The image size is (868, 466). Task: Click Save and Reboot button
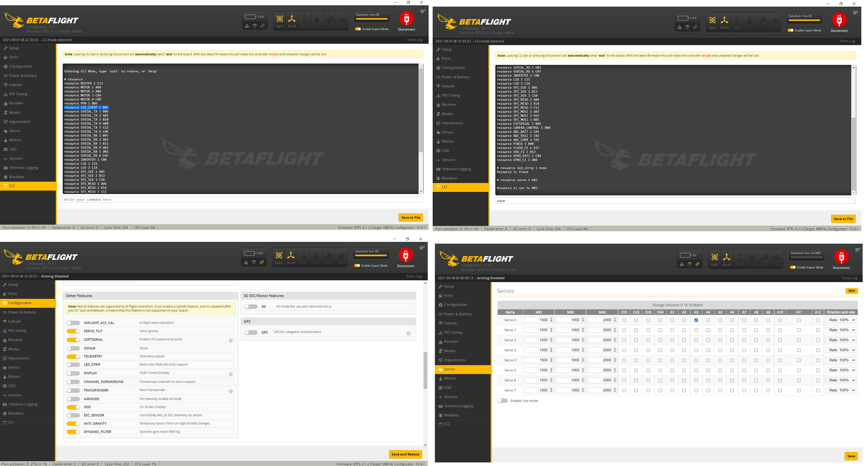(405, 455)
